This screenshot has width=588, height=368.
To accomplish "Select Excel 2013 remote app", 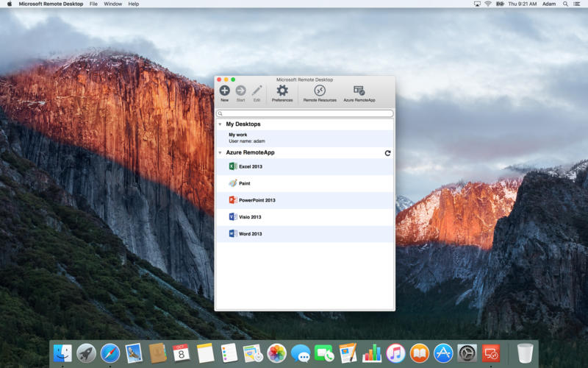I will 250,166.
